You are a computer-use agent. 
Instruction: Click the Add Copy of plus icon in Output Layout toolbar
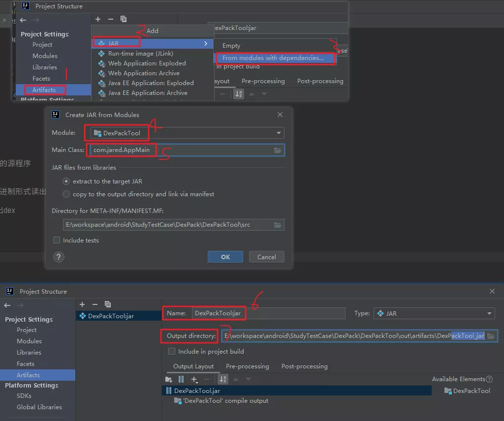point(194,380)
